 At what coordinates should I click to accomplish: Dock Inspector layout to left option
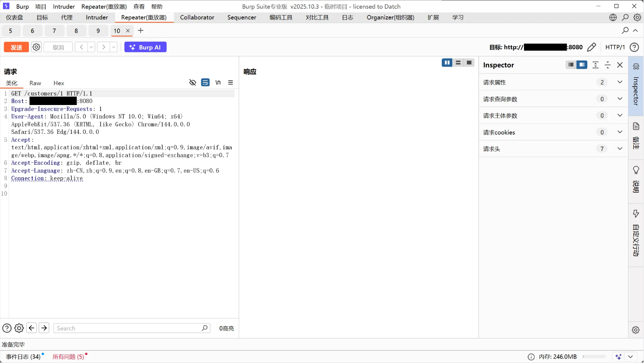click(571, 65)
